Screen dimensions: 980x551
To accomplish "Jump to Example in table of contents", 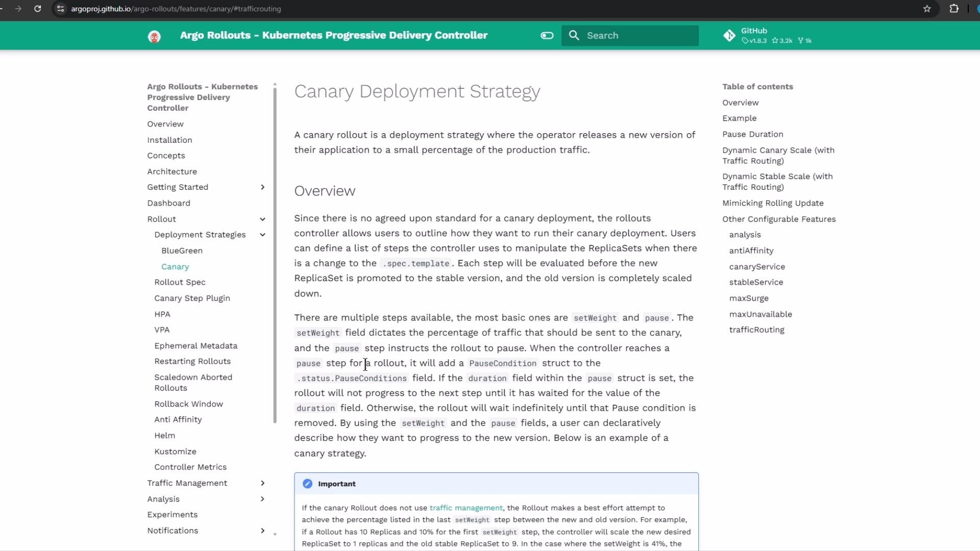I will (739, 118).
